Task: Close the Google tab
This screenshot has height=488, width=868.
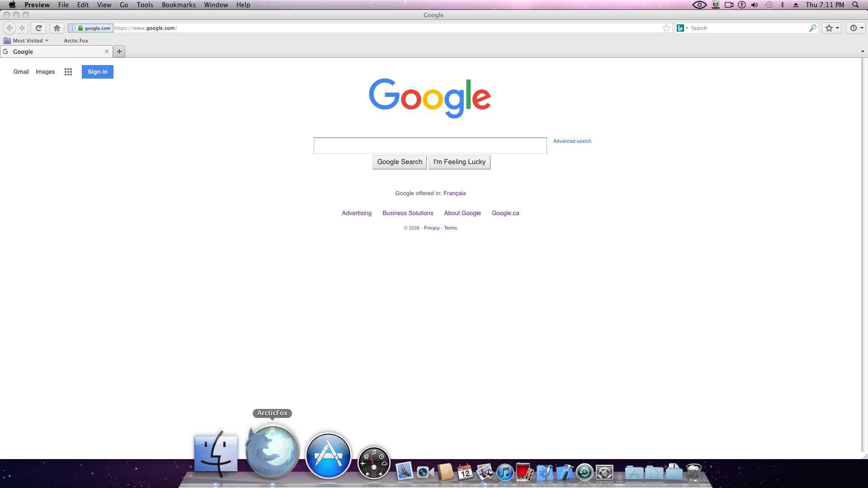Action: (x=107, y=52)
